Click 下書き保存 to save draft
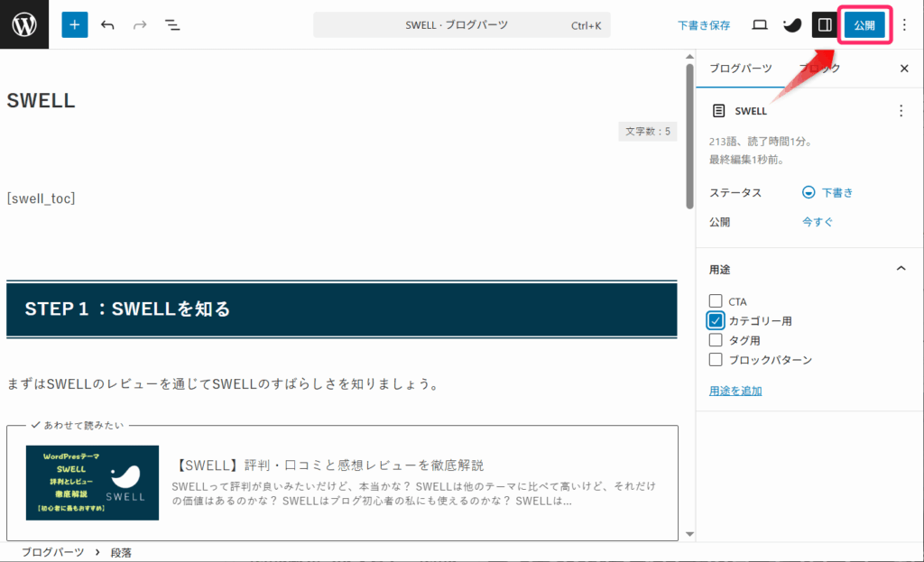924x562 pixels. (x=704, y=25)
